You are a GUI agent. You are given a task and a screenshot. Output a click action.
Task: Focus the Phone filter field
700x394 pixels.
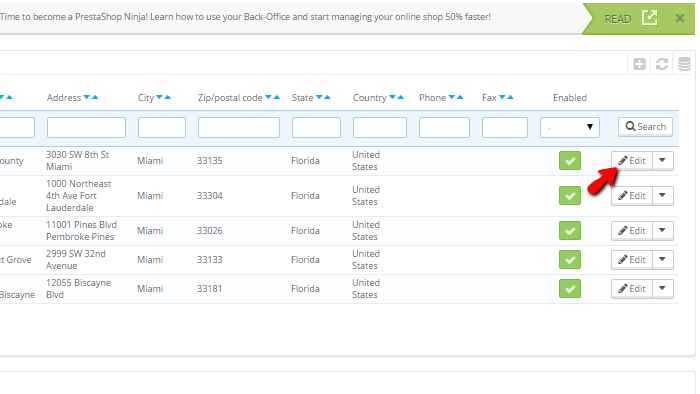pos(444,127)
